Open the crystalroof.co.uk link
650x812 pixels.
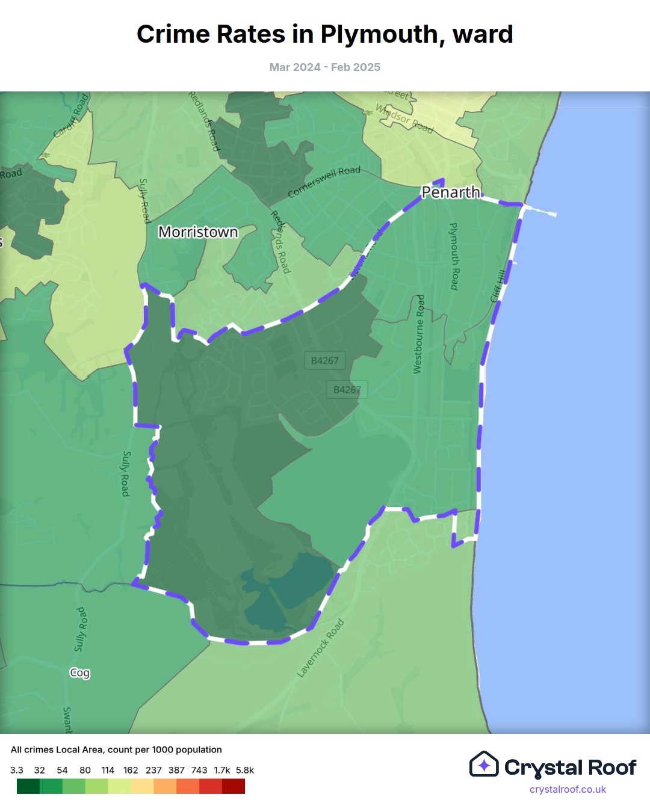(x=568, y=789)
